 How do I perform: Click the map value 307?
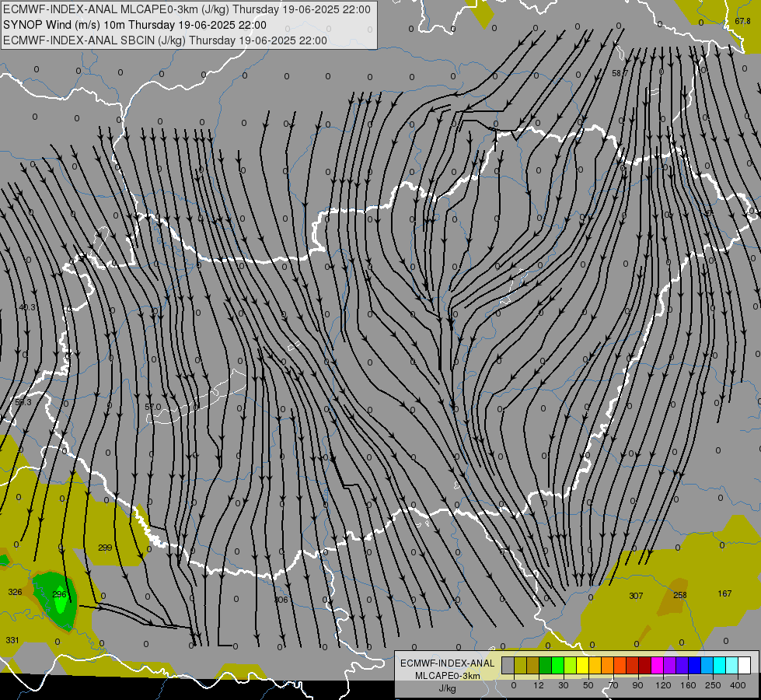click(x=636, y=596)
